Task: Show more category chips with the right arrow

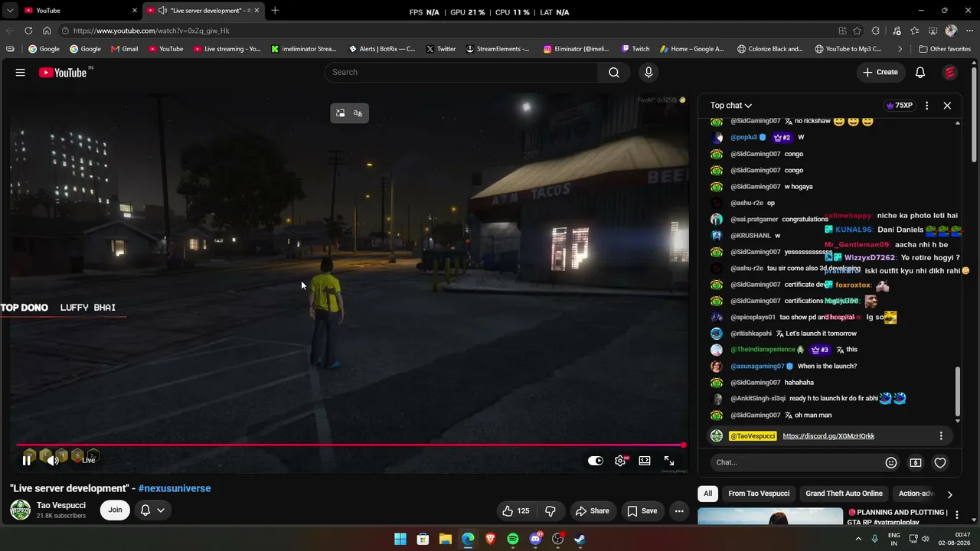Action: (x=949, y=494)
